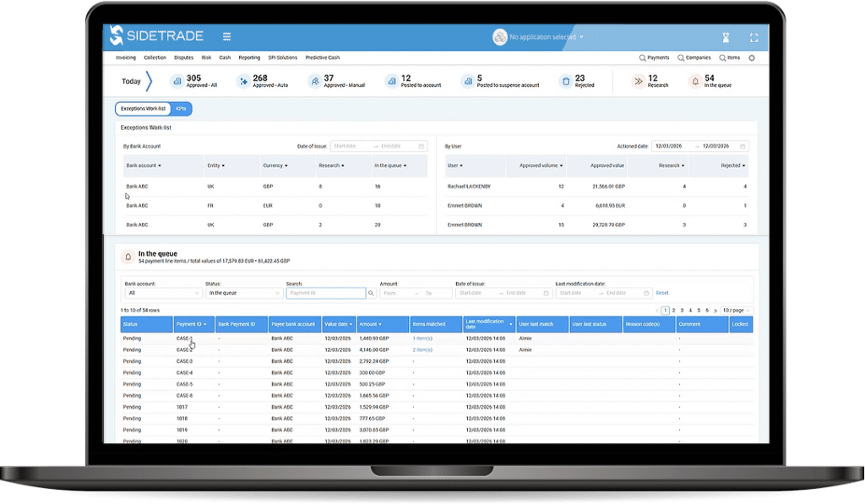Open the 10 / page size dropdown
The image size is (865, 504).
coord(737,310)
